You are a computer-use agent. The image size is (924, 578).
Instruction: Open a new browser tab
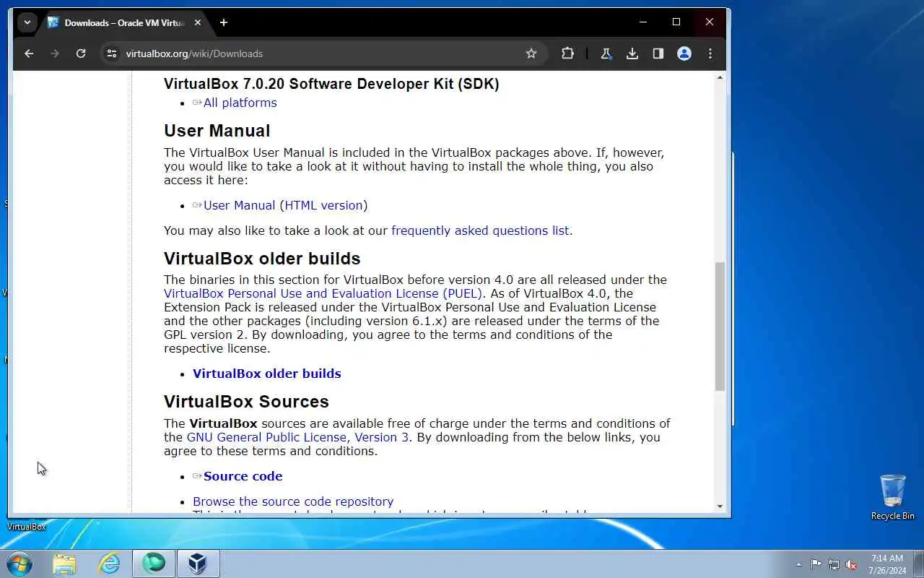coord(224,22)
